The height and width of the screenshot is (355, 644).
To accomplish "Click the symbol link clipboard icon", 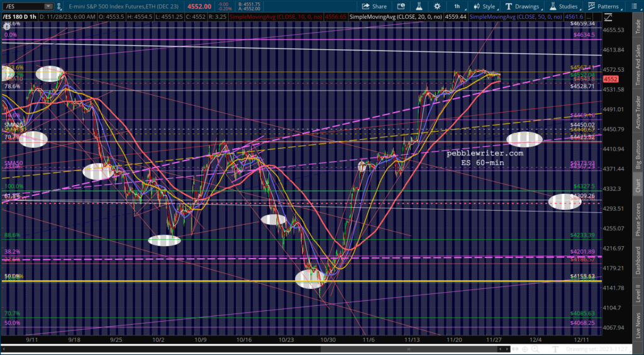I will tap(59, 6).
